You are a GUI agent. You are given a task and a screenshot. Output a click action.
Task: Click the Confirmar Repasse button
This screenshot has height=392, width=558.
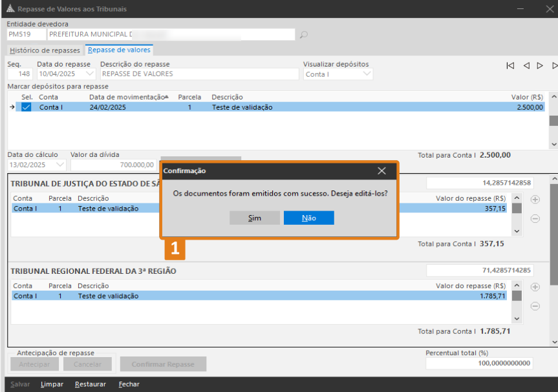[163, 364]
